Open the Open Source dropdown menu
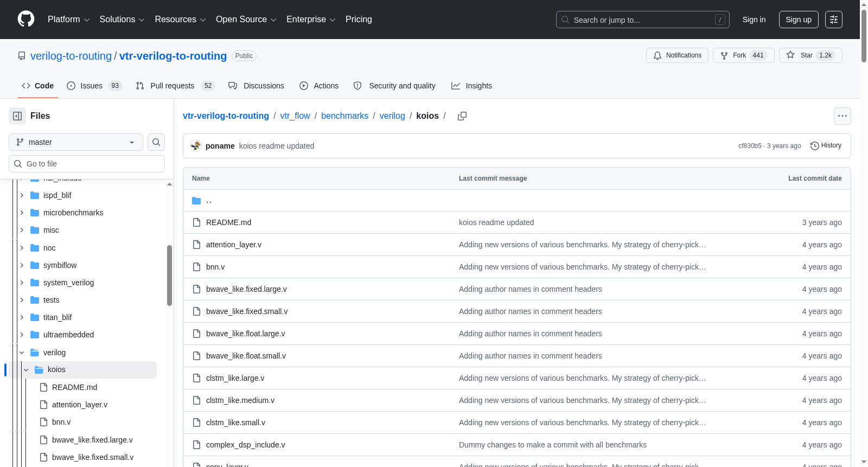Viewport: 868px width, 467px height. (x=246, y=20)
